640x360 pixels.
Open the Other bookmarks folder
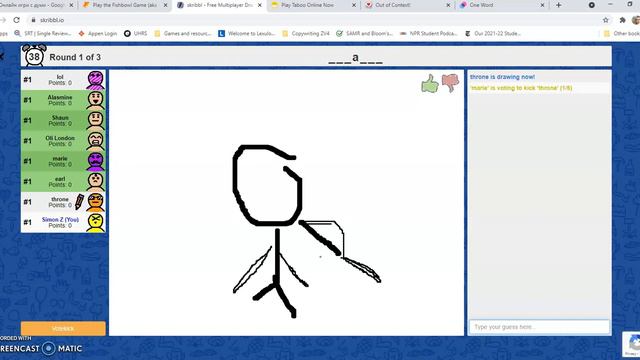pyautogui.click(x=622, y=33)
